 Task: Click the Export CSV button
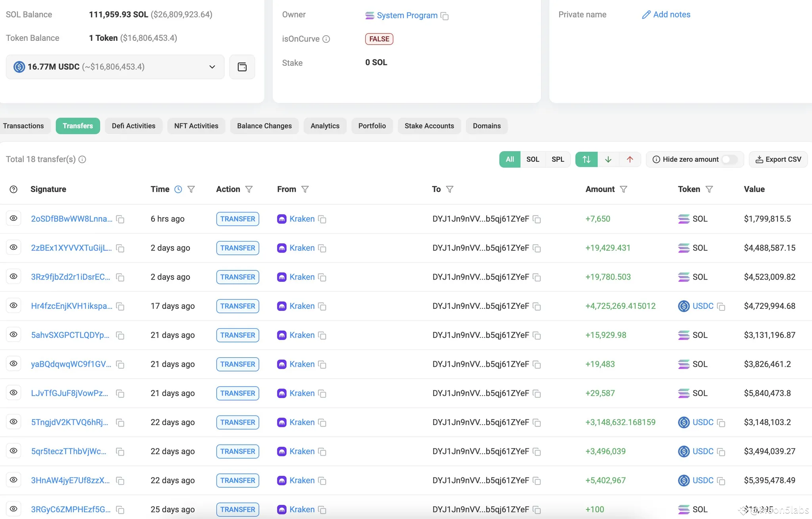778,159
